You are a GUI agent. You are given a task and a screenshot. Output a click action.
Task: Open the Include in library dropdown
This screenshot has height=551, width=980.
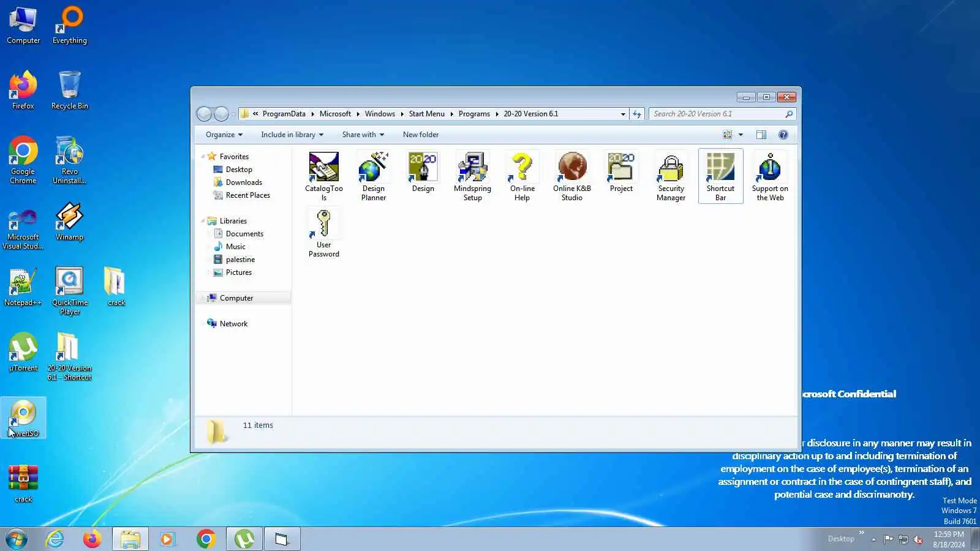pos(292,135)
